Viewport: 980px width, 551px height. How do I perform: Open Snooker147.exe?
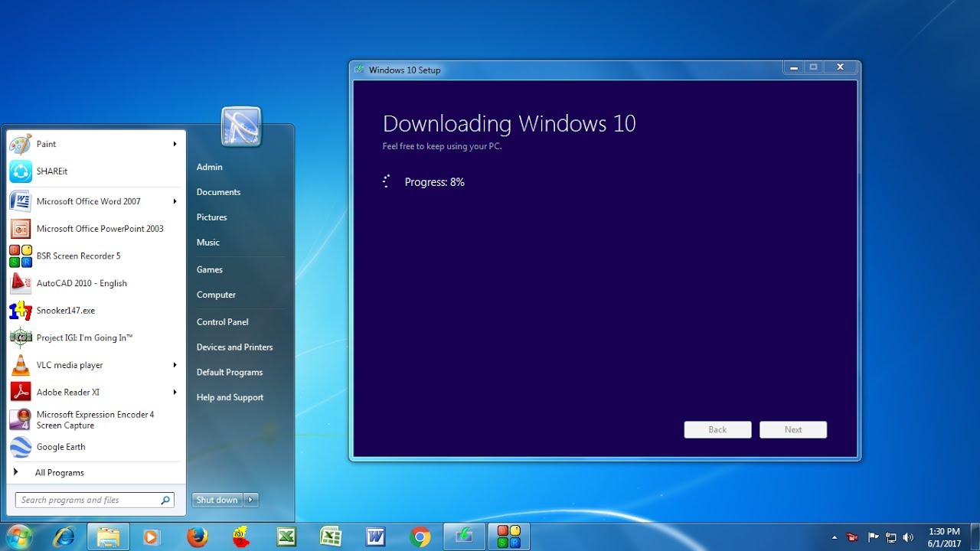click(x=67, y=310)
